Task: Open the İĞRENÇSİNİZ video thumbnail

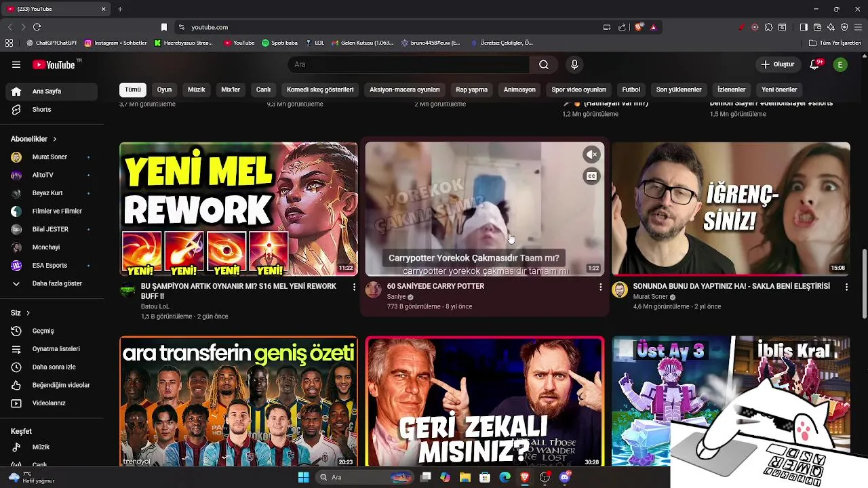Action: pyautogui.click(x=731, y=209)
